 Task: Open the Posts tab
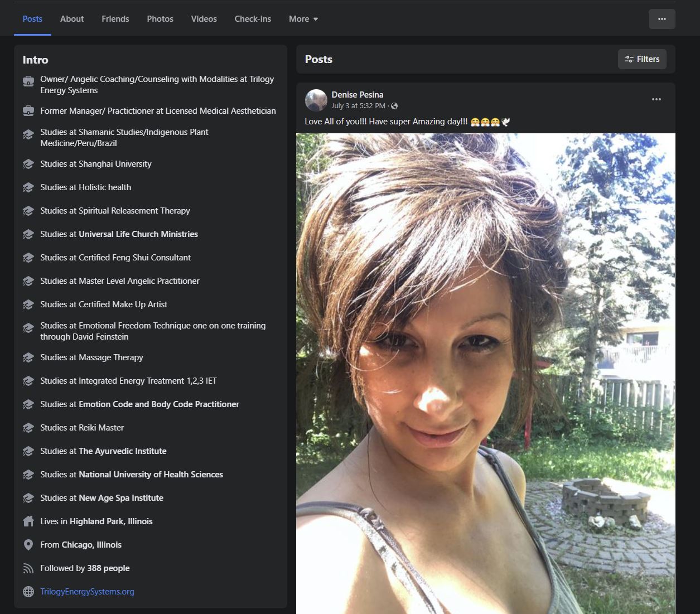(32, 19)
